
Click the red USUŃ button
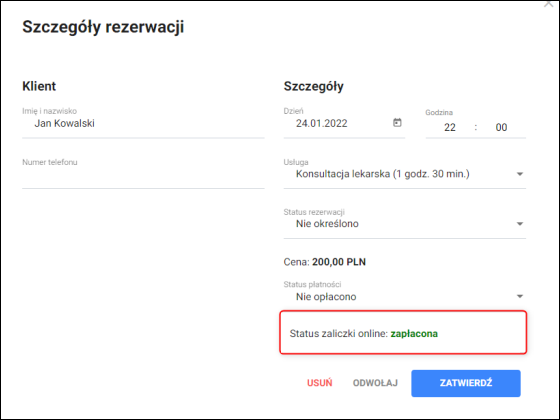tap(320, 383)
